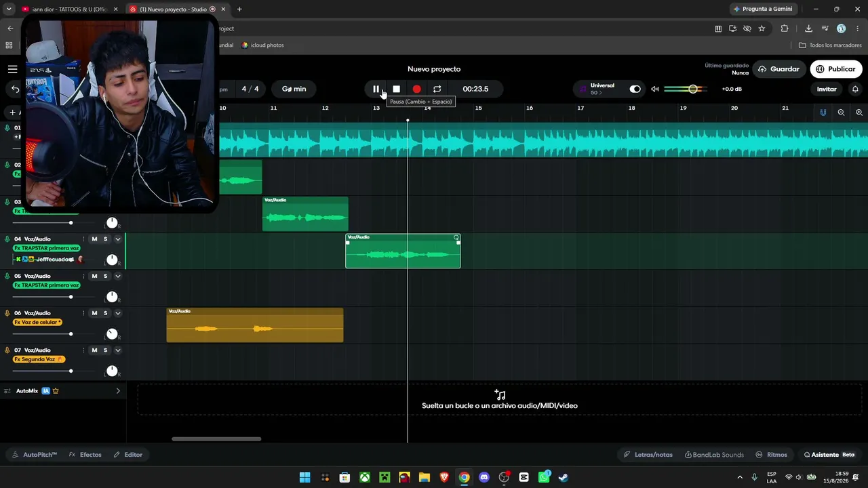This screenshot has width=868, height=488.
Task: Start recording with the red record button
Action: (416, 89)
